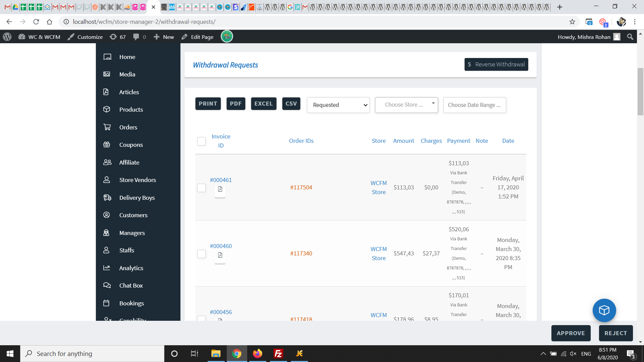Open the Media sidebar icon
644x362 pixels.
(107, 74)
